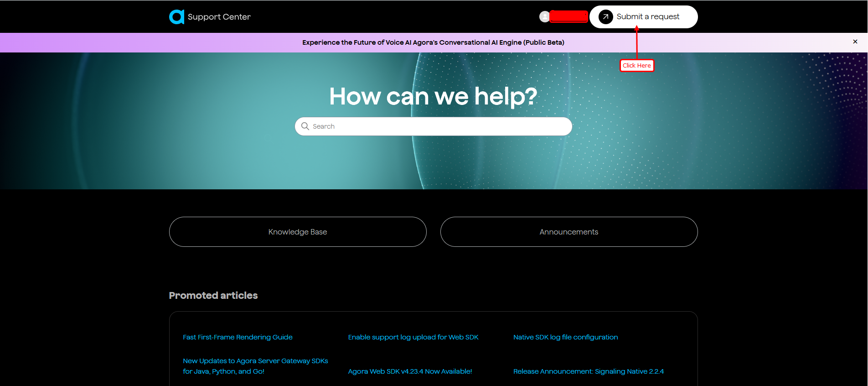Viewport: 868px width, 386px height.
Task: Open the user profile avatar
Action: coord(544,17)
